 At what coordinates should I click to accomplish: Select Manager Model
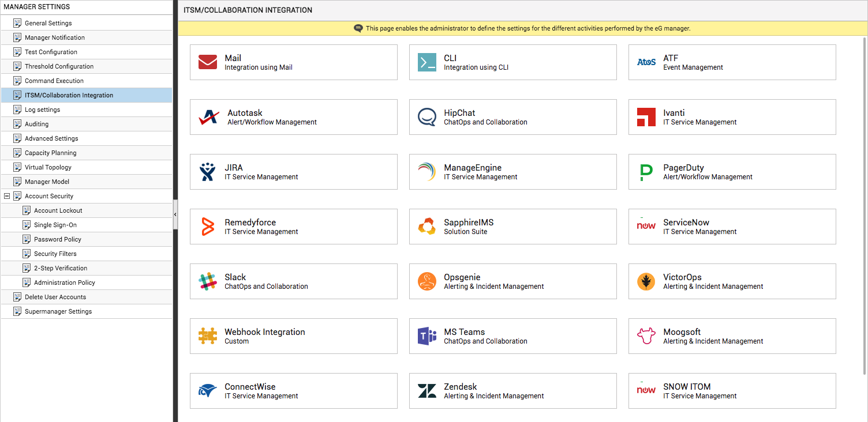(x=47, y=182)
